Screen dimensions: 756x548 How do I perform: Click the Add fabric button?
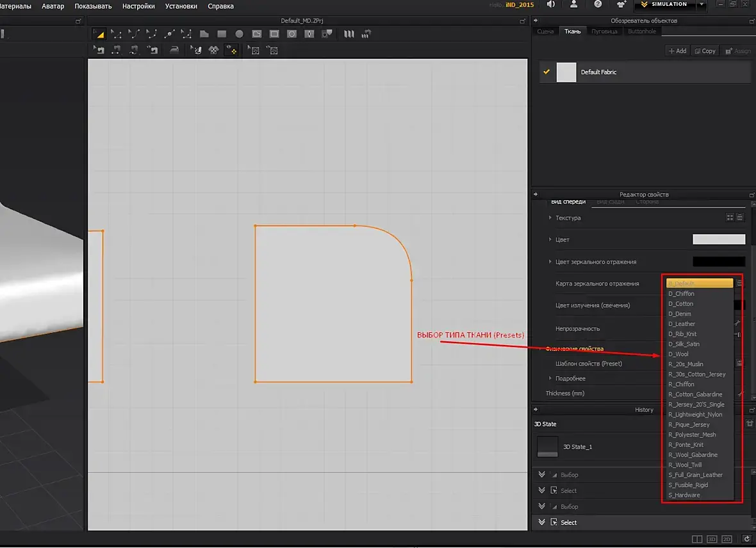pos(677,51)
